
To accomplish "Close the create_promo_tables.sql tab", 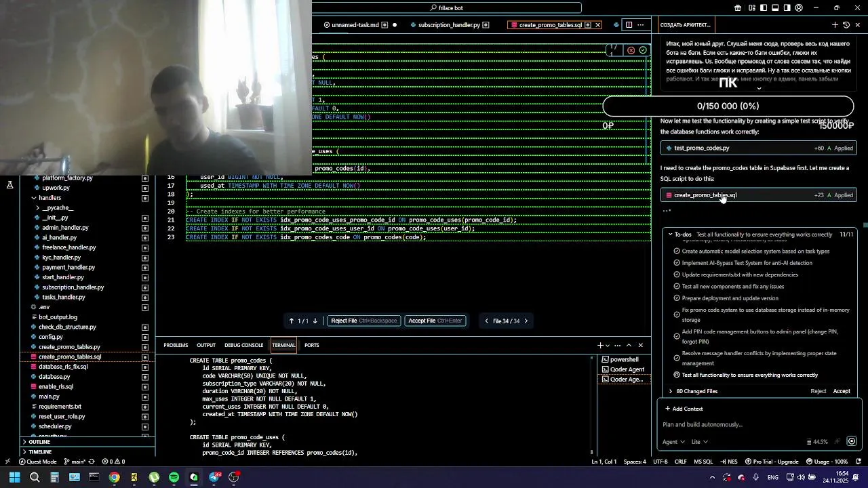I will pos(597,25).
